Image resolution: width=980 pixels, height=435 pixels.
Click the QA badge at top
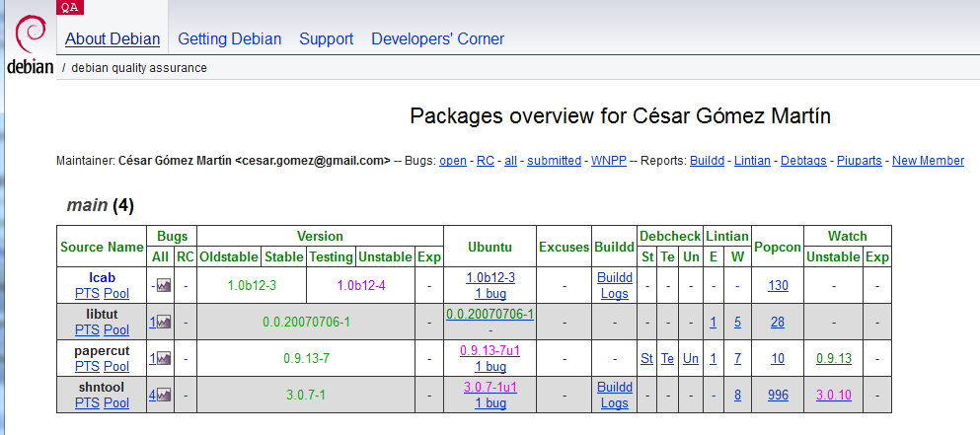tap(70, 7)
